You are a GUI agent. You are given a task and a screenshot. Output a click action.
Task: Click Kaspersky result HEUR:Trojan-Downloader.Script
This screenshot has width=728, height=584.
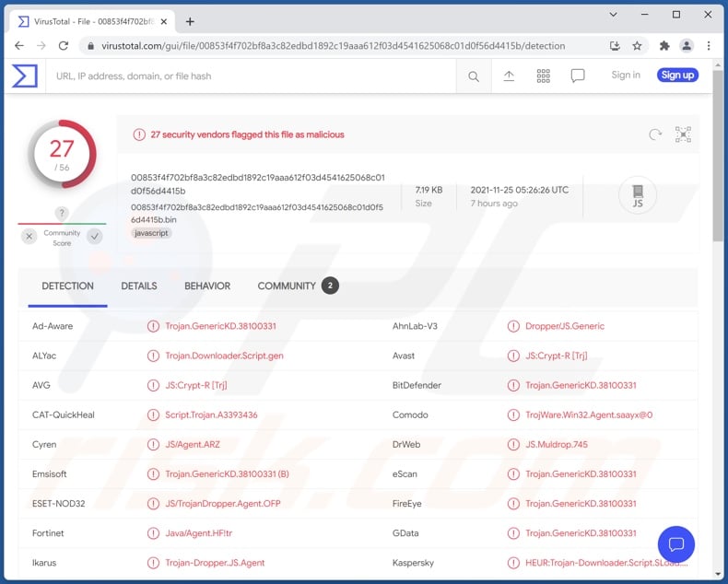[606, 563]
